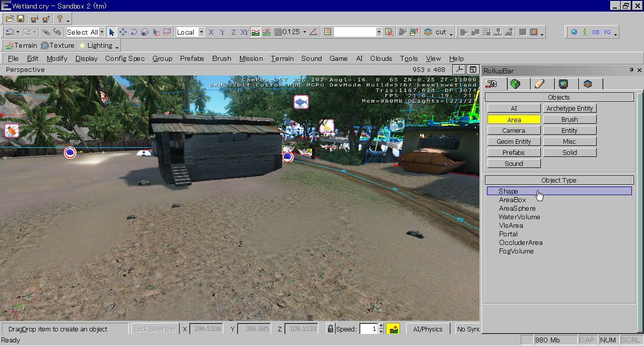Click the Geom Entity button
644x347 pixels.
[514, 141]
